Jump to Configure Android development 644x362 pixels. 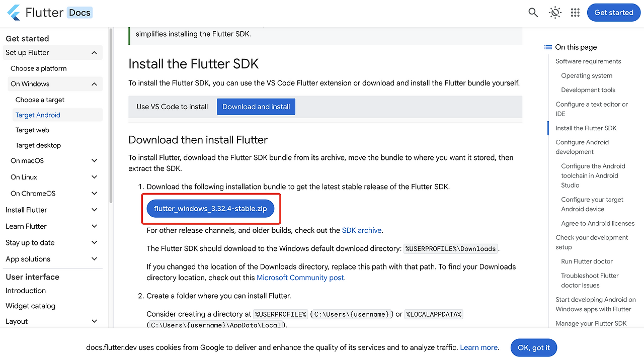pyautogui.click(x=582, y=147)
